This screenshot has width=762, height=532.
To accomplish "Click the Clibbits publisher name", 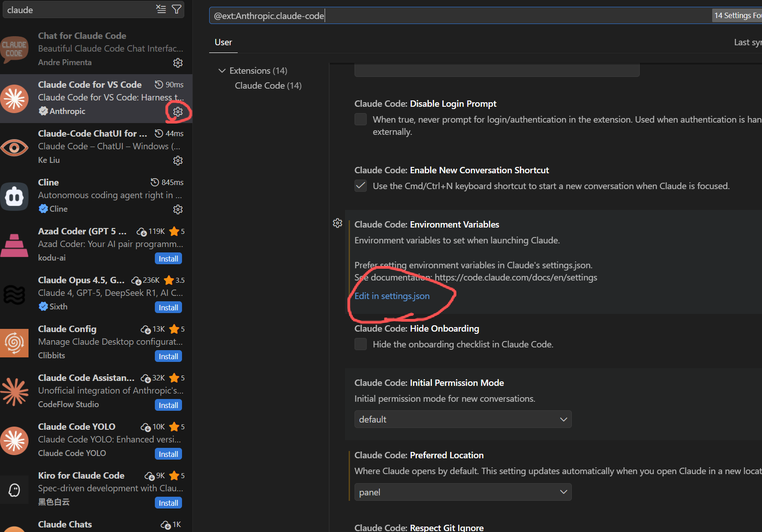I will click(52, 355).
